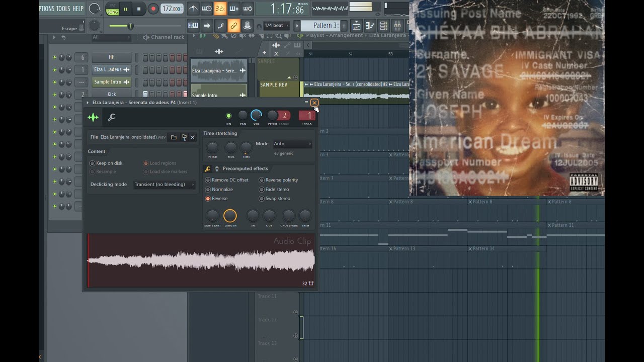Open the wrench settings tab in sampler
Screen dimensions: 644x362
pyautogui.click(x=112, y=118)
